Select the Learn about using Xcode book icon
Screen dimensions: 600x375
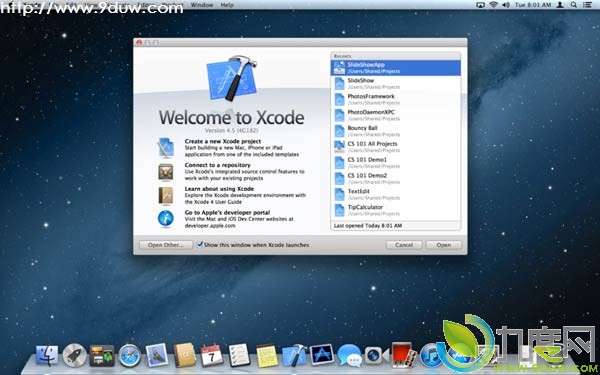(166, 195)
